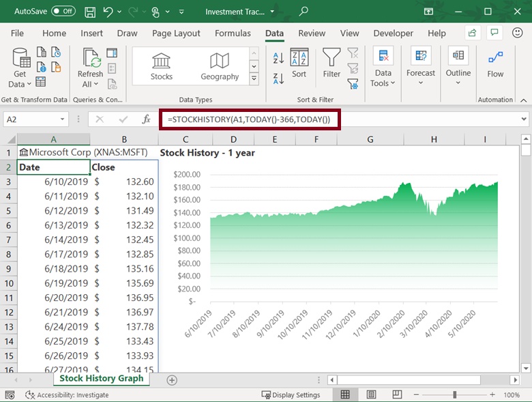
Task: Toggle the AutoSave switch
Action: pyautogui.click(x=63, y=11)
